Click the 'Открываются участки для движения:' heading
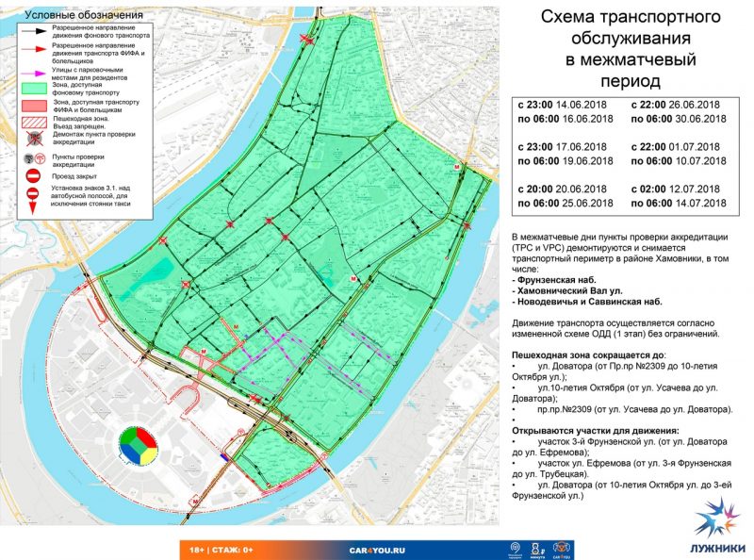The height and width of the screenshot is (560, 754). coord(596,431)
